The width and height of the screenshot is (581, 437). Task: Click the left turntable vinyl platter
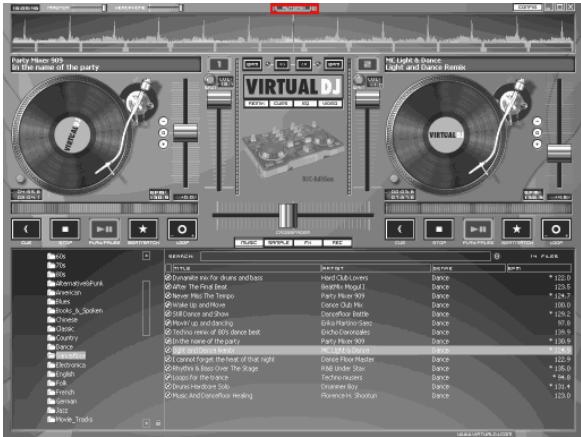pyautogui.click(x=72, y=135)
